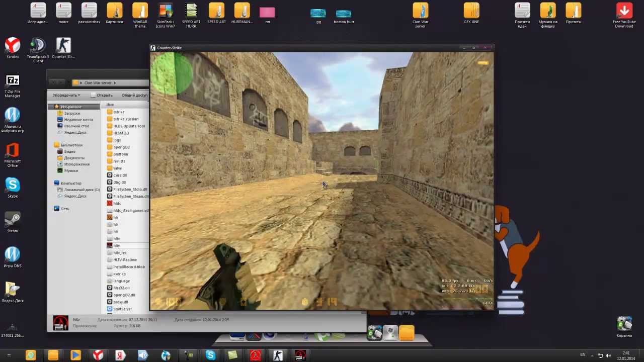The image size is (644, 362).
Task: Select Сеть in Explorer sidebar
Action: [65, 209]
